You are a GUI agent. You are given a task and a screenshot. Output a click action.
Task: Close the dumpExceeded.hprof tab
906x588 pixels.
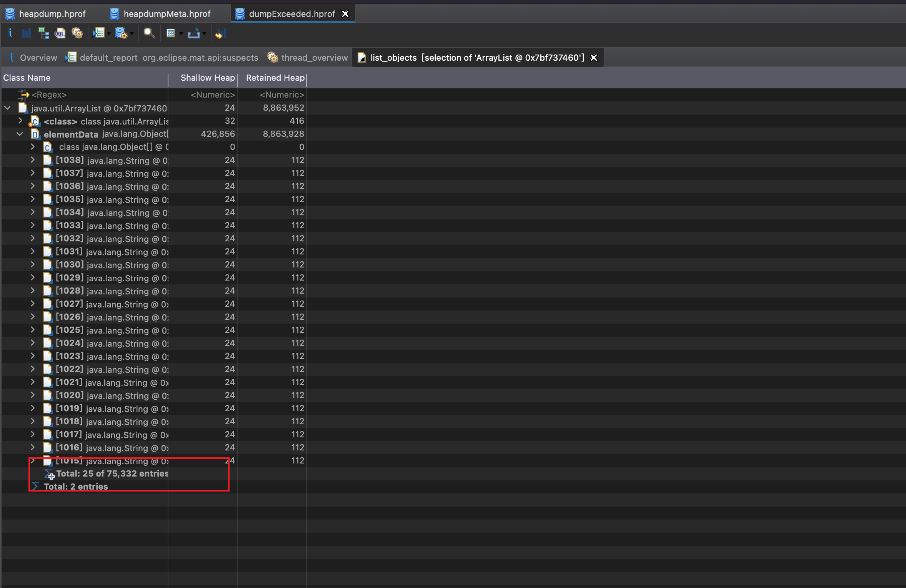tap(345, 14)
